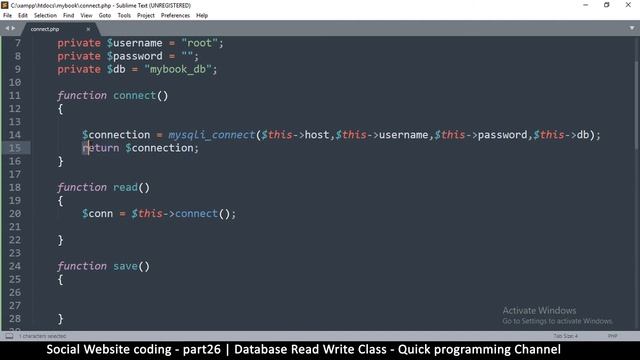Screen dimensions: 640x360
Task: Click the Sublime Text app icon in title bar
Action: pos(4,5)
